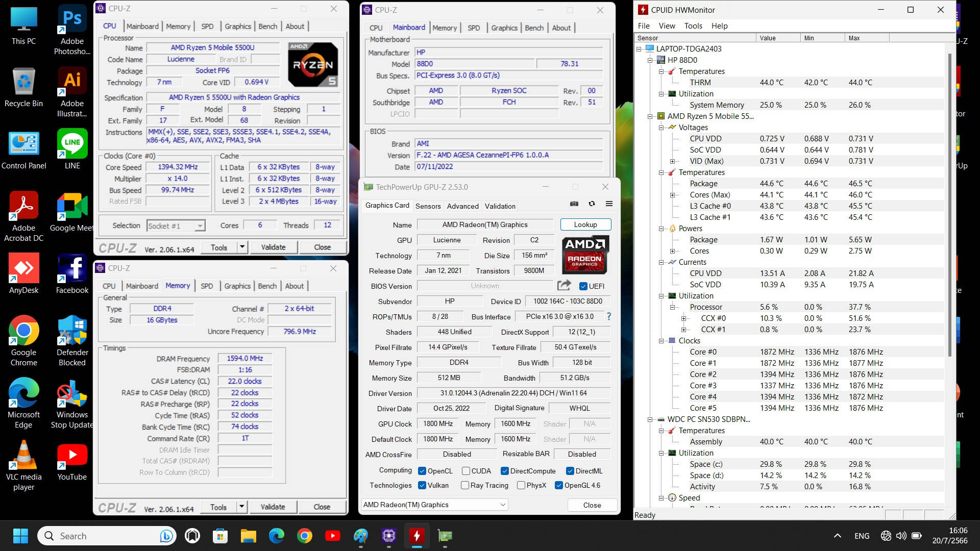Viewport: 980px width, 551px height.
Task: Launch Google Chrome from the desktop
Action: click(x=23, y=341)
